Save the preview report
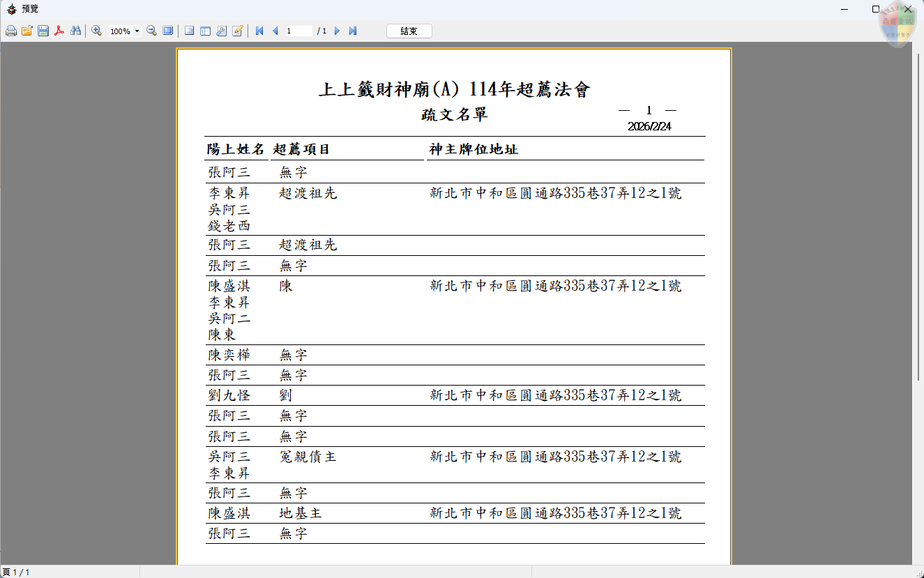The image size is (924, 578). point(43,31)
